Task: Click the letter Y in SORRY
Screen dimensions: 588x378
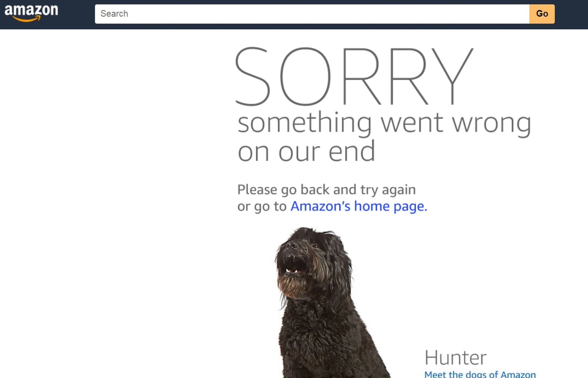Action: coord(452,76)
